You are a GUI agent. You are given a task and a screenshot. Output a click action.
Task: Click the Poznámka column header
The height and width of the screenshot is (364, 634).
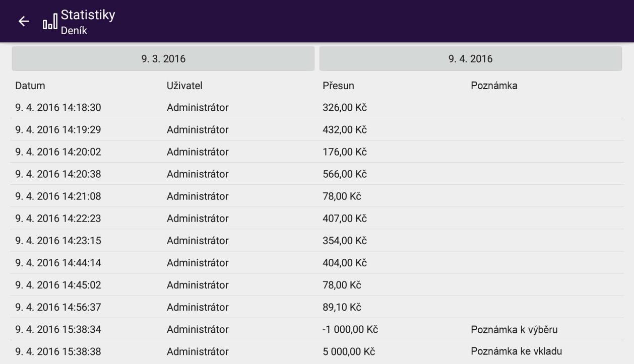click(x=494, y=86)
